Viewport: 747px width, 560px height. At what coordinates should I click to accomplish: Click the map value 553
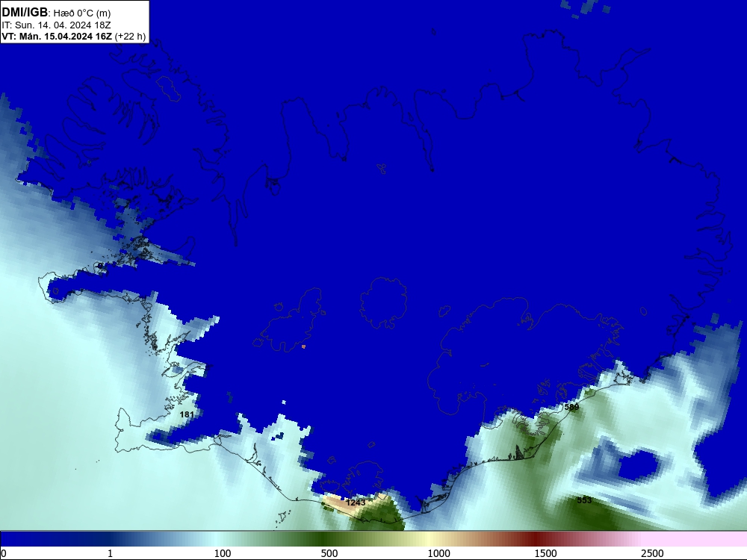tap(584, 500)
